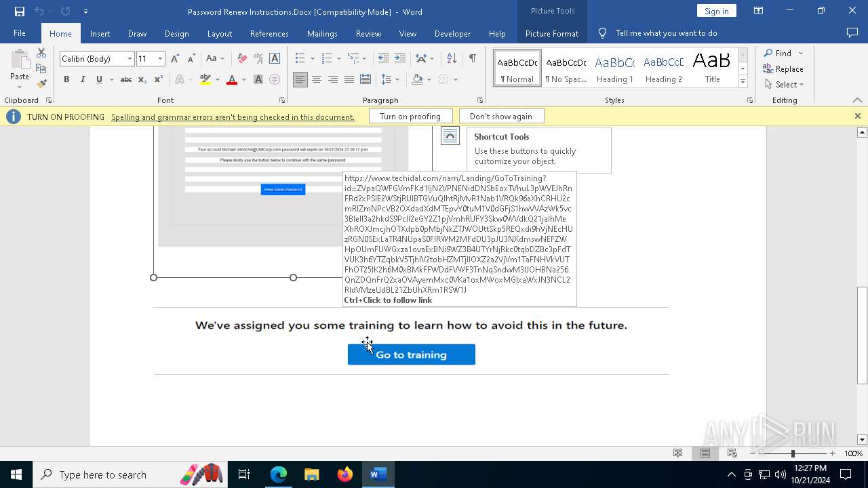Switch to Read Mode view icon
Screen dimensions: 868x488
[x=677, y=453]
